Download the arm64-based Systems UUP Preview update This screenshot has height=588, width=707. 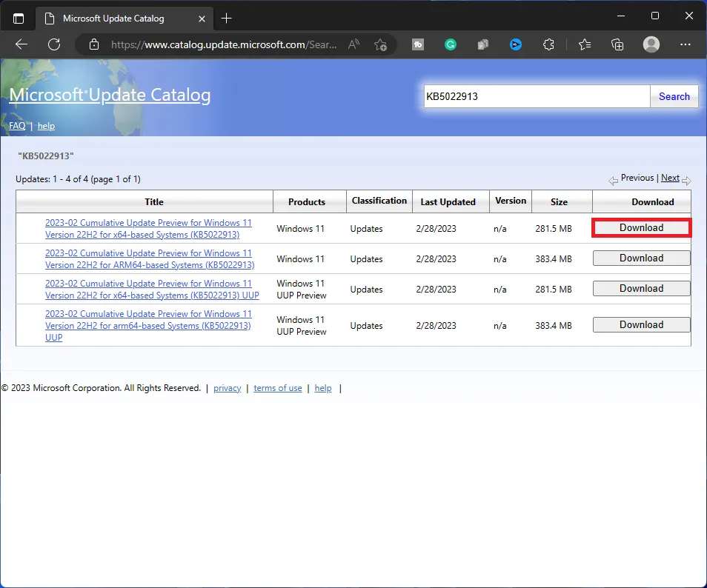pyautogui.click(x=641, y=325)
